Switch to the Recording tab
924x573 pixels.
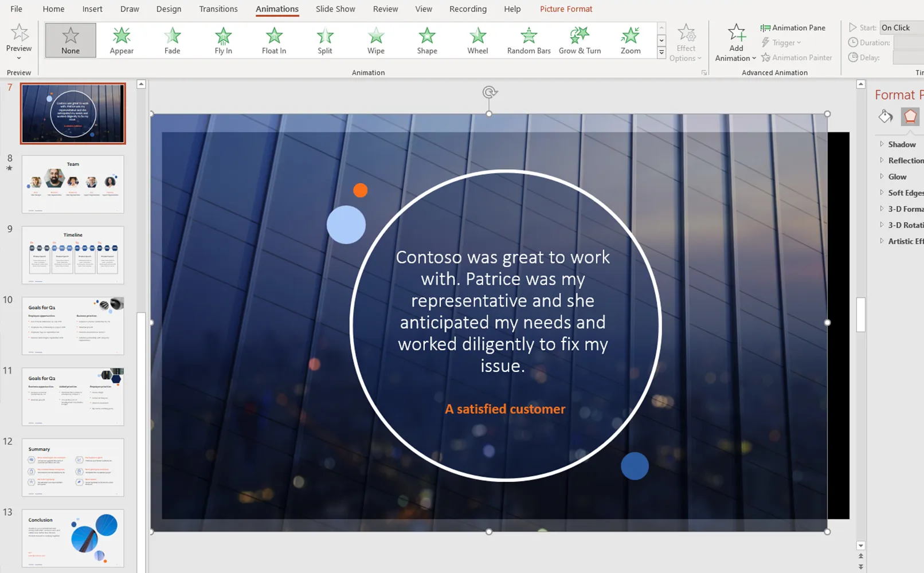click(x=468, y=9)
